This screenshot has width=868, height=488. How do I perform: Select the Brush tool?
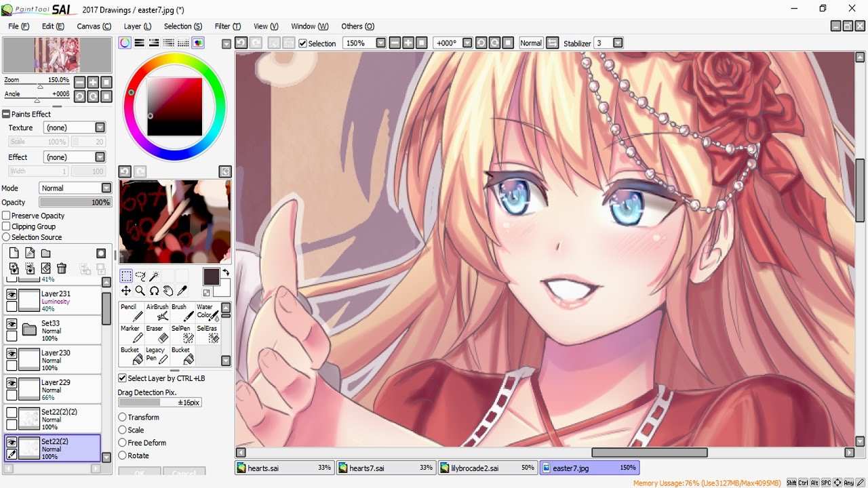pyautogui.click(x=182, y=312)
